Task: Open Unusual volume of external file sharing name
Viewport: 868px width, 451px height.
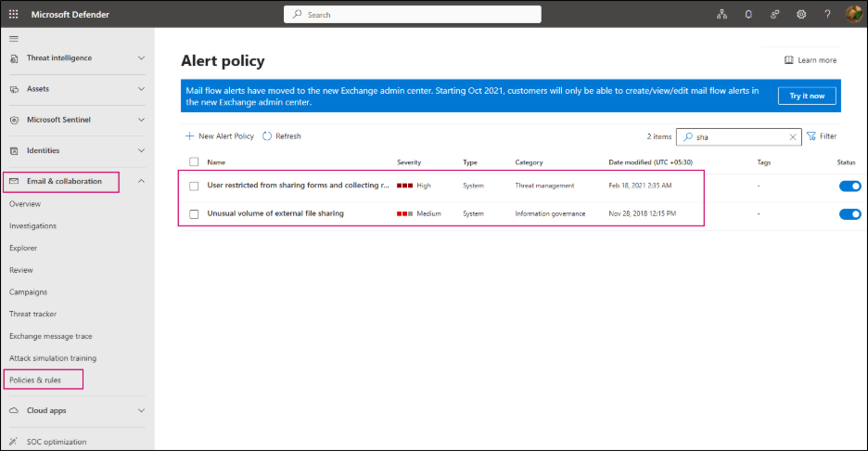Action: (x=275, y=213)
